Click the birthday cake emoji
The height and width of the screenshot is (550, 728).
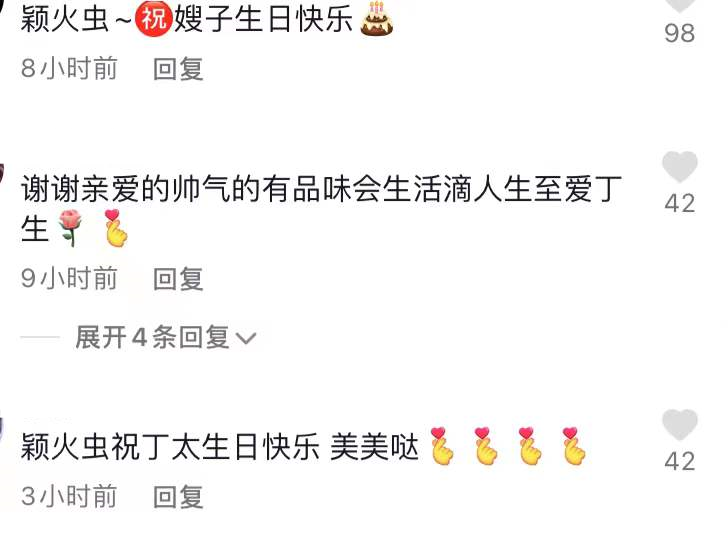point(377,19)
